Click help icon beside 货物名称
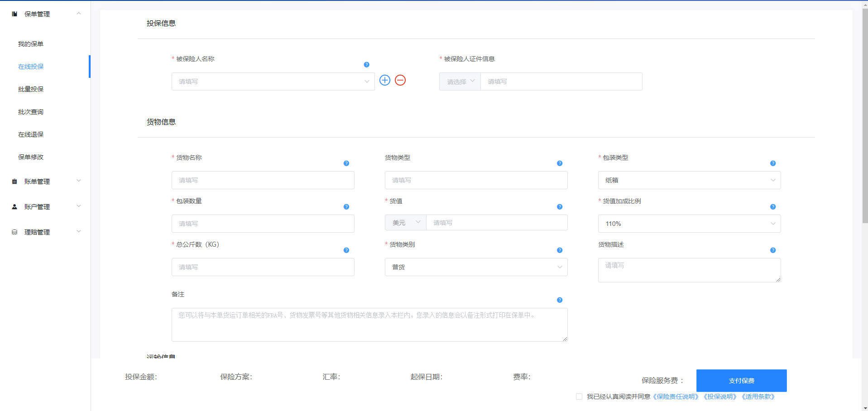The width and height of the screenshot is (868, 411). (x=346, y=163)
